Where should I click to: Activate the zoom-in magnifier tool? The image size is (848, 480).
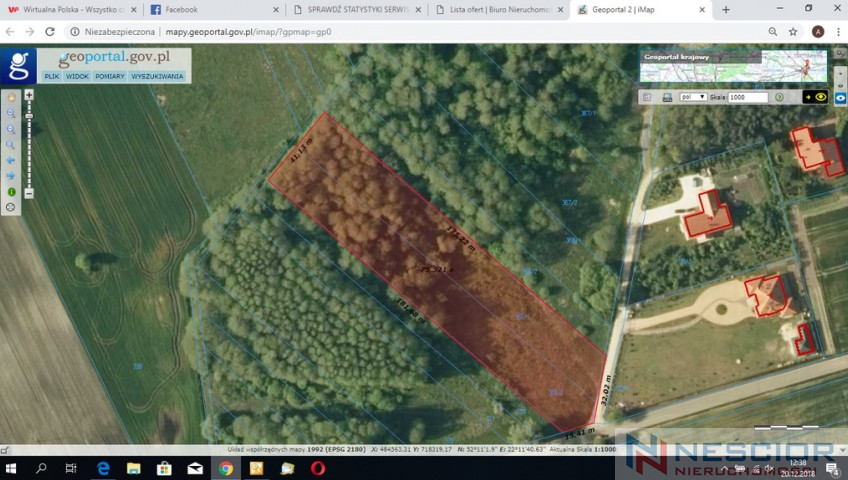tap(11, 114)
